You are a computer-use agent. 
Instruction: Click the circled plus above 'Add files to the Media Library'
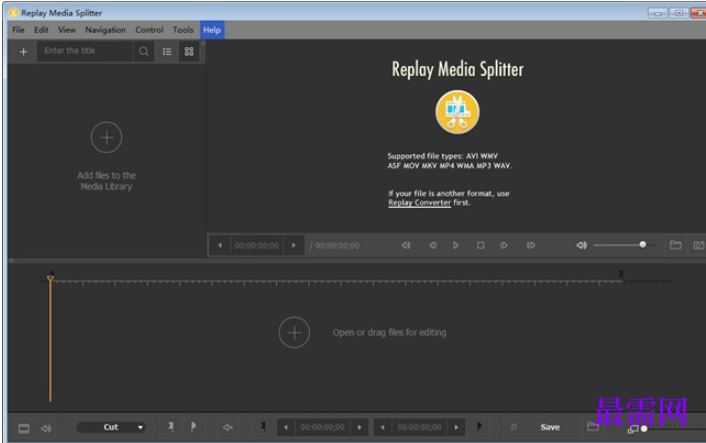click(x=106, y=137)
